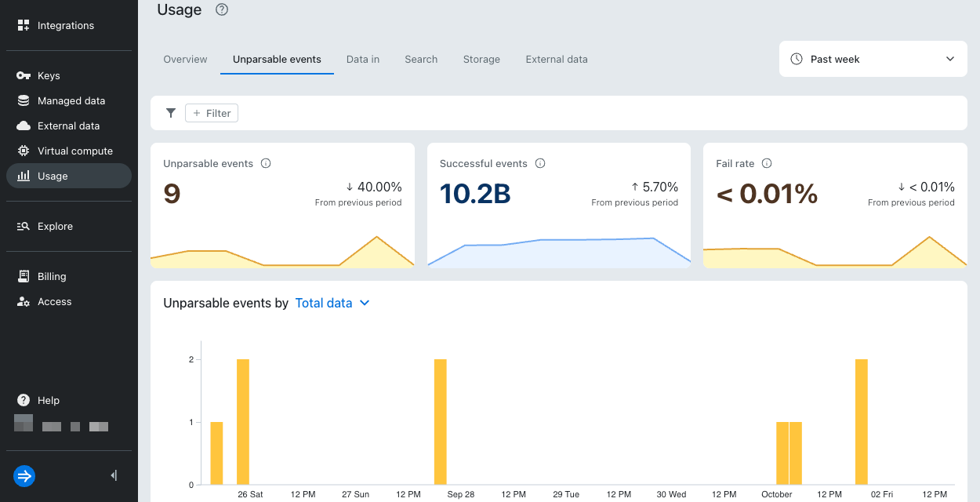This screenshot has height=502, width=980.
Task: Click the Managed data database icon
Action: (x=24, y=101)
